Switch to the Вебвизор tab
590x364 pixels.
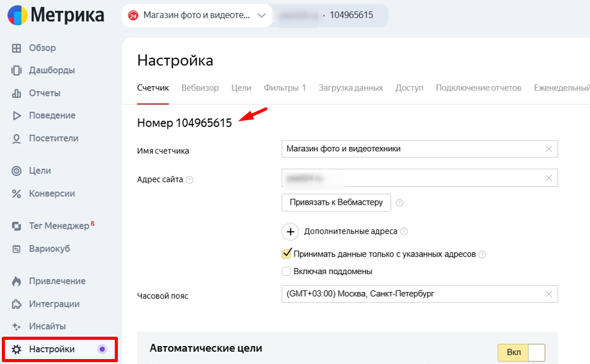pos(200,88)
